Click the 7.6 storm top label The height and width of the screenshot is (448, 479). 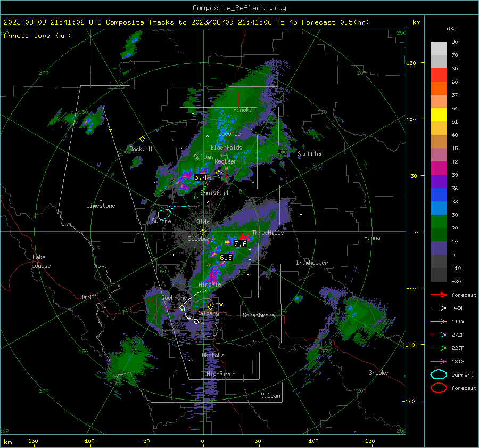click(241, 244)
